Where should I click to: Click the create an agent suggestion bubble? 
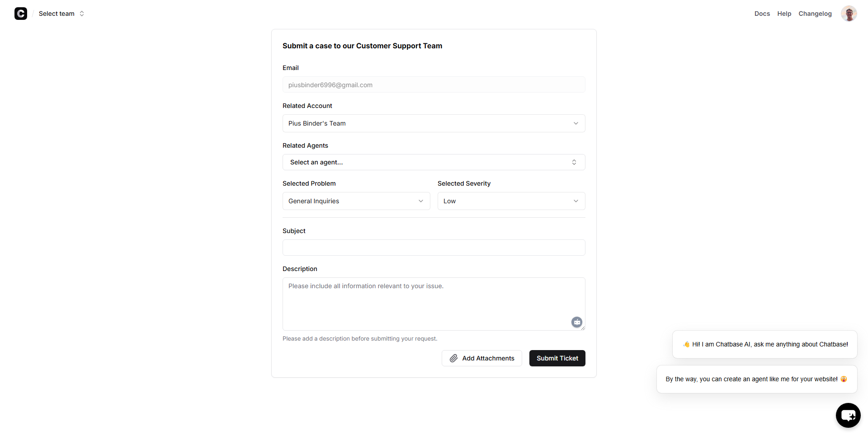pos(756,379)
